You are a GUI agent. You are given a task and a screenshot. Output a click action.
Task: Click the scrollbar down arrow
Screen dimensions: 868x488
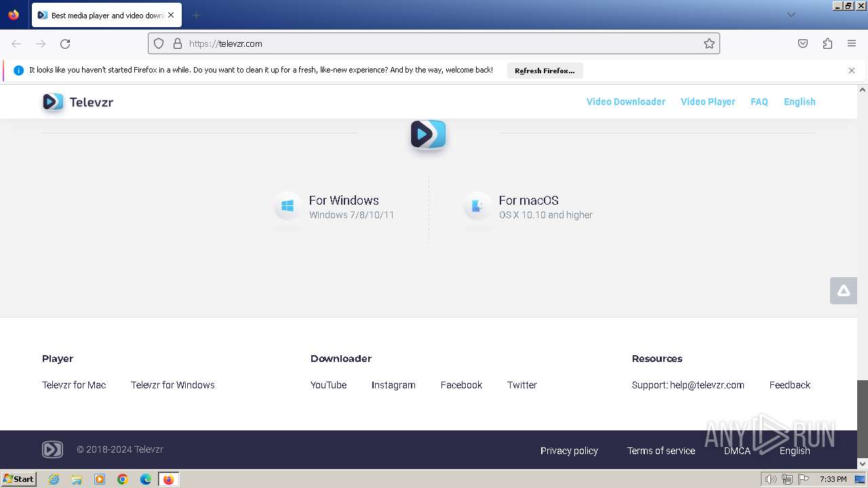tap(863, 464)
